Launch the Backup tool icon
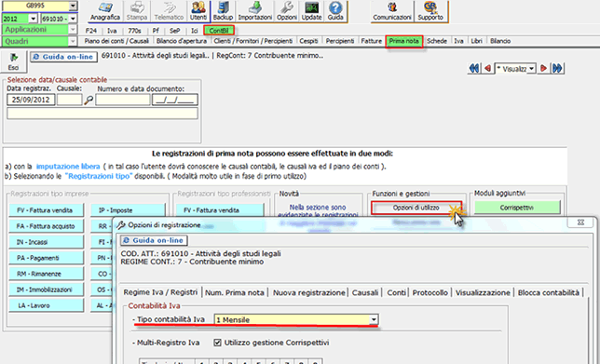This screenshot has height=364, width=600. click(223, 11)
